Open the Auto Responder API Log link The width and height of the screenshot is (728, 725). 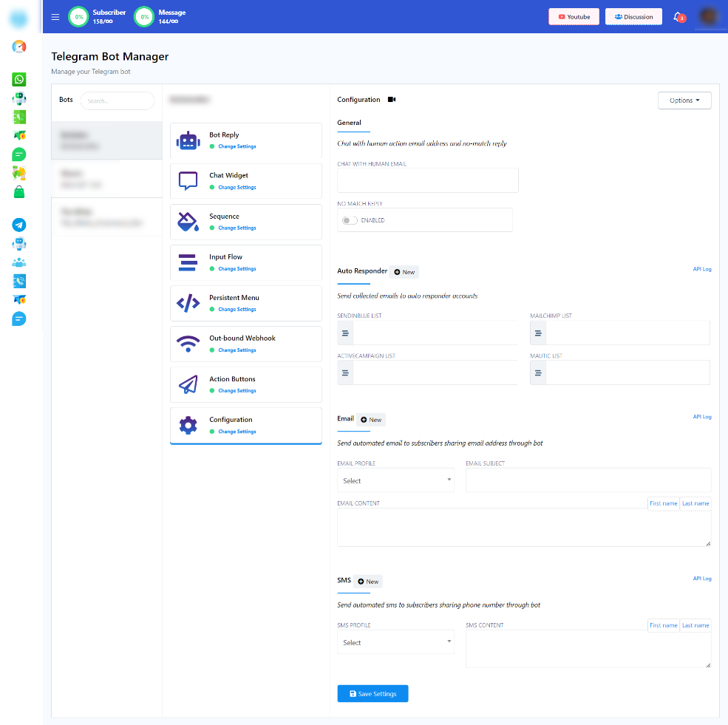point(701,270)
